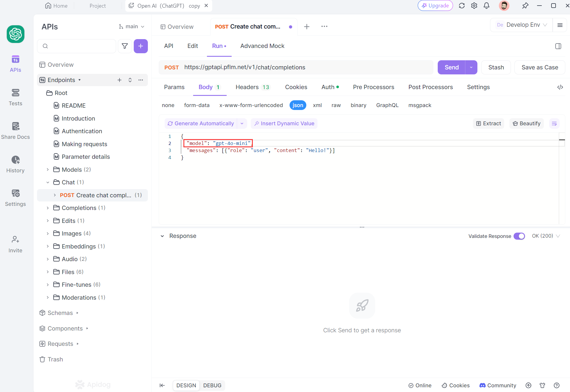
Task: Select the raw body type
Action: 336,105
